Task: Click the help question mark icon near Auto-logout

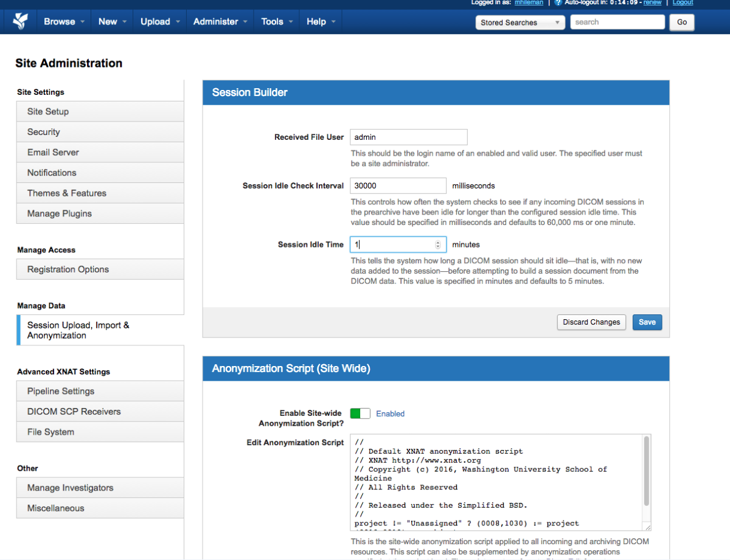Action: [557, 2]
